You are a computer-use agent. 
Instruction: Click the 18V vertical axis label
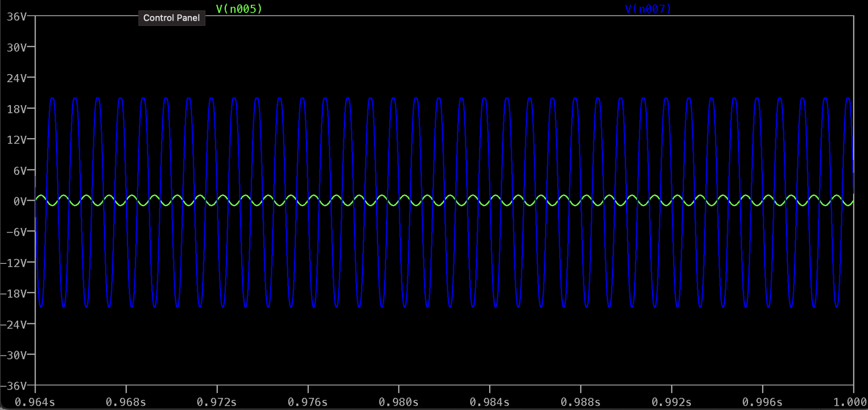17,109
